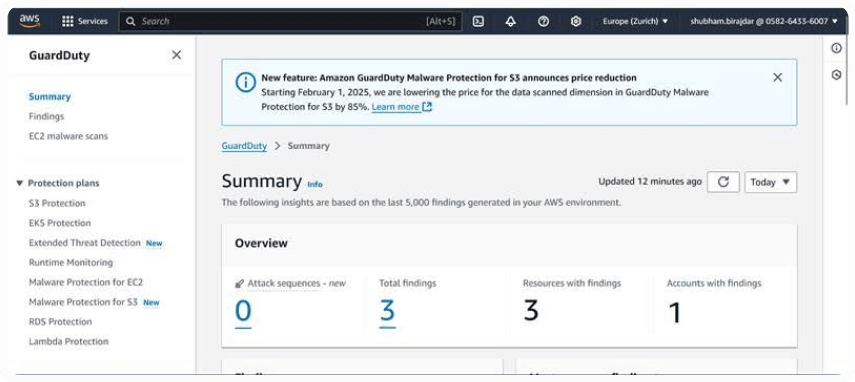
Task: Open the Europe (Zurich) region dropdown
Action: (635, 21)
